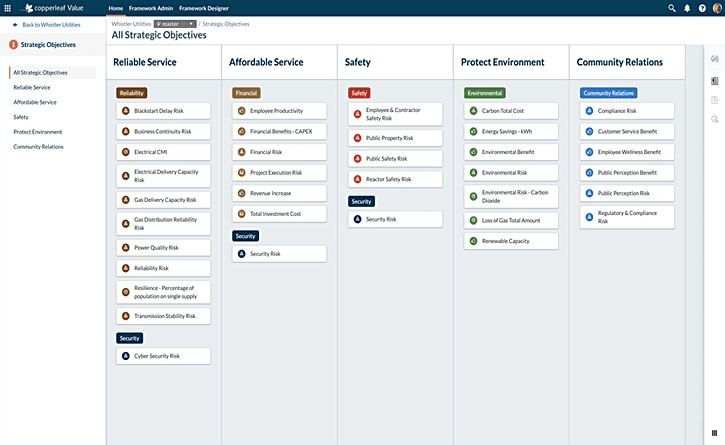This screenshot has width=725, height=445.
Task: Open the user avatar profile menu
Action: [x=717, y=8]
